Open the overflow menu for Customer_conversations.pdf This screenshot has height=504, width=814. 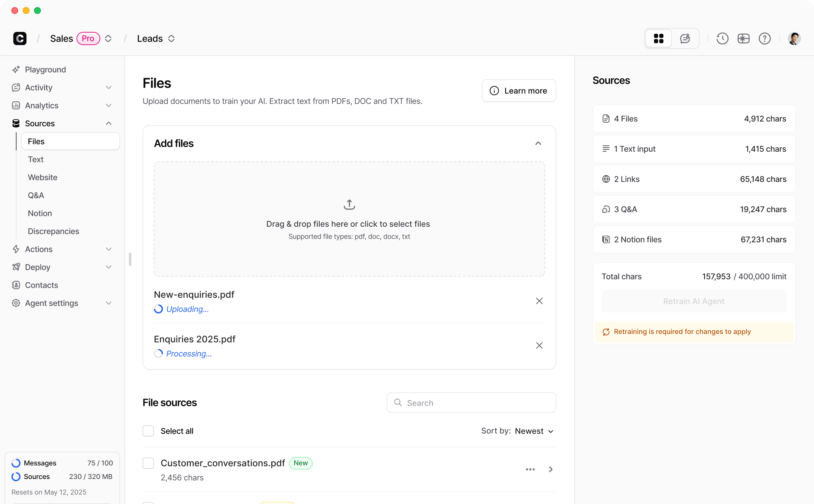pyautogui.click(x=530, y=469)
